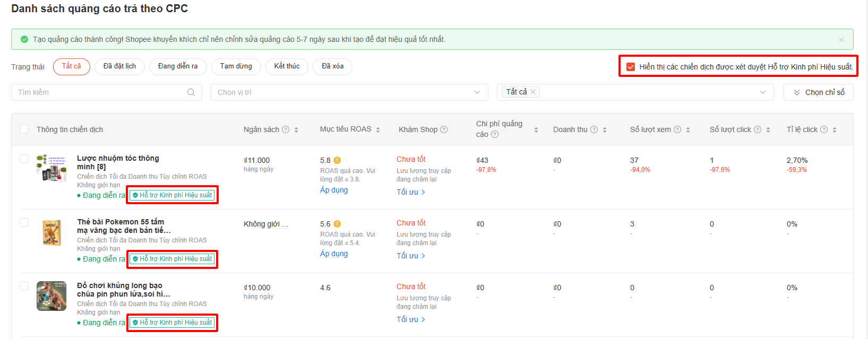Select the Tạm dừng status filter
The width and height of the screenshot is (868, 339).
[236, 66]
